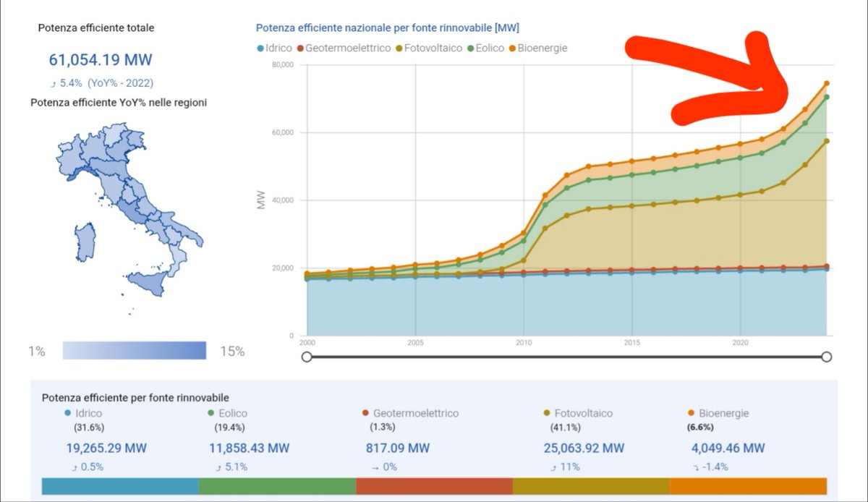This screenshot has width=868, height=502.
Task: Click the 2005 label on the x-axis
Action: click(x=415, y=342)
